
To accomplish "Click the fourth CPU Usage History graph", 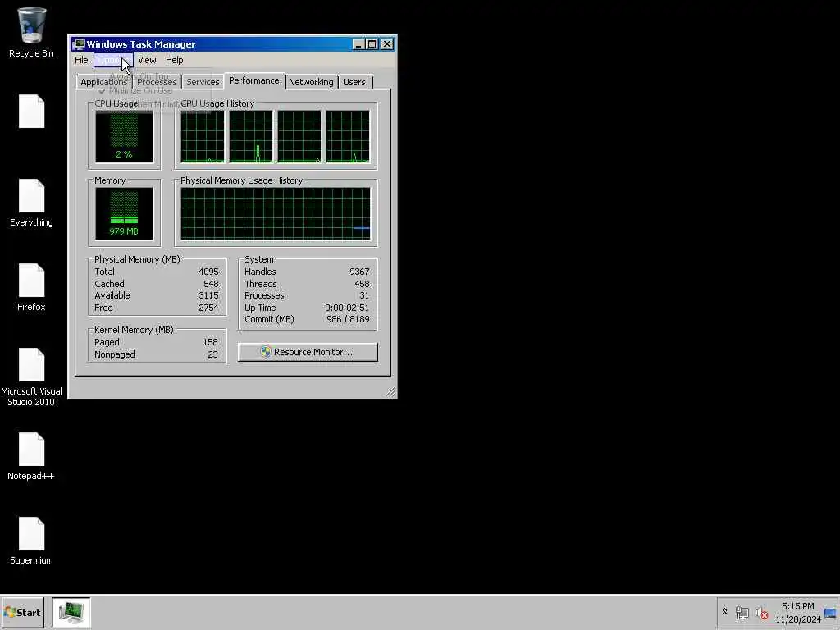I will point(348,137).
